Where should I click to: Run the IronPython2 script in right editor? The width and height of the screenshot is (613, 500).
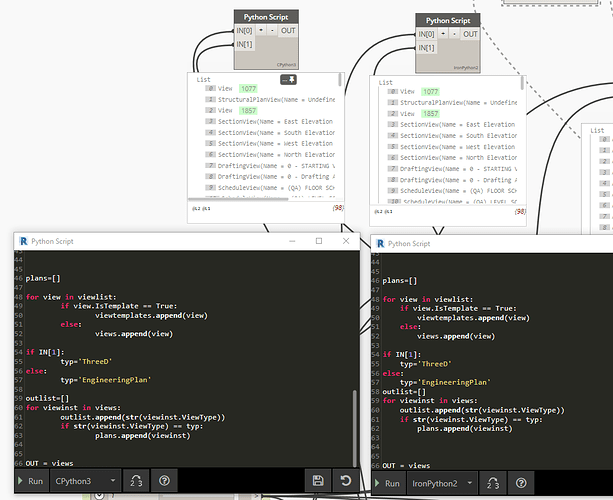click(x=387, y=483)
